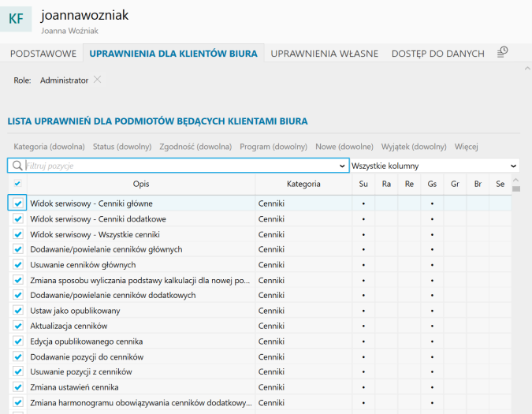This screenshot has height=414, width=532.
Task: Uncheck Widok serwisowy - Wszystkie cenniki
Action: [x=18, y=234]
